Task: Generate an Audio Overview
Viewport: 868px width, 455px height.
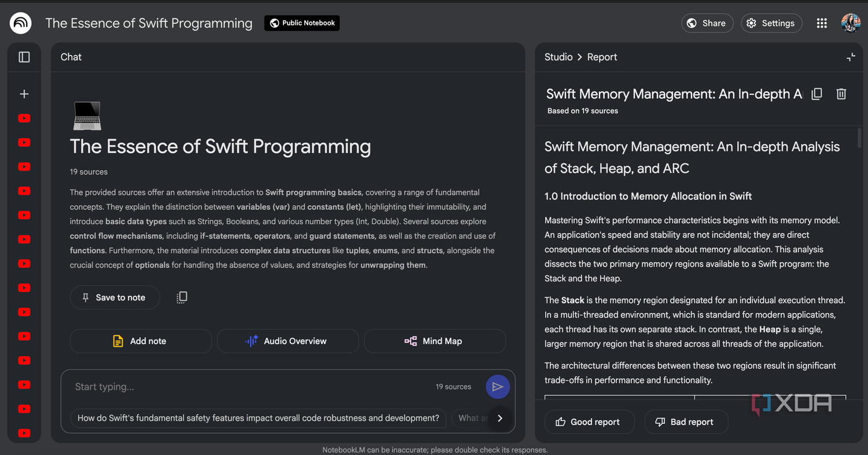Action: click(x=288, y=341)
